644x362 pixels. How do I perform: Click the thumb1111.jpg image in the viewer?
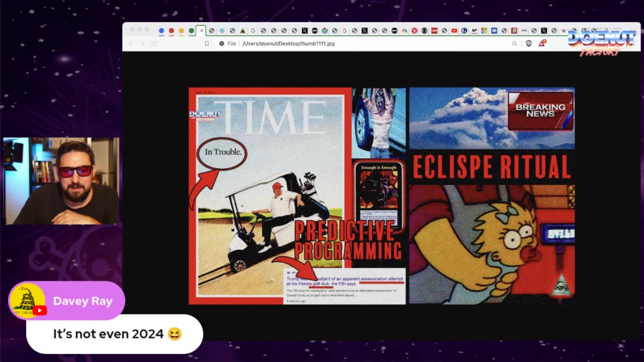pyautogui.click(x=382, y=196)
